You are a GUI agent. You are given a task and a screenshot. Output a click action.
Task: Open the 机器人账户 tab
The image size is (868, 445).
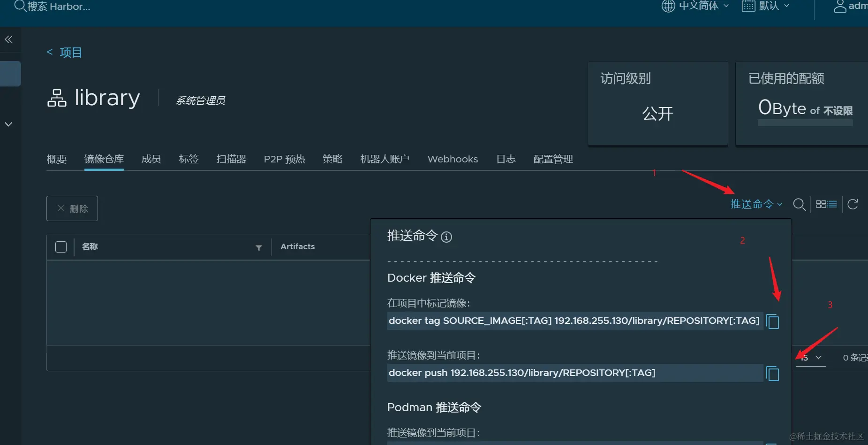tap(385, 159)
